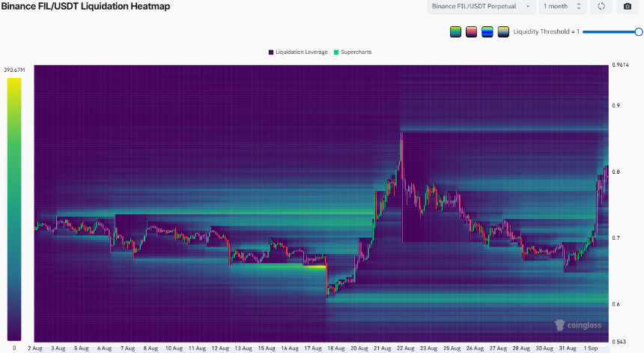644x353 pixels.
Task: Select the blue color scheme swatch
Action: (487, 31)
